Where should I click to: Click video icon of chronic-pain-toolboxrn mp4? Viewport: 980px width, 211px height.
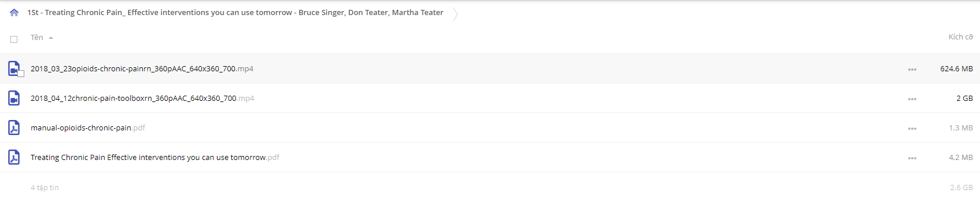(14, 98)
